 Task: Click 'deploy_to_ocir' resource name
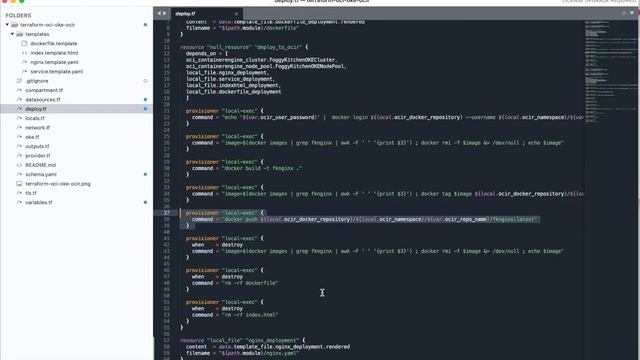tap(278, 47)
